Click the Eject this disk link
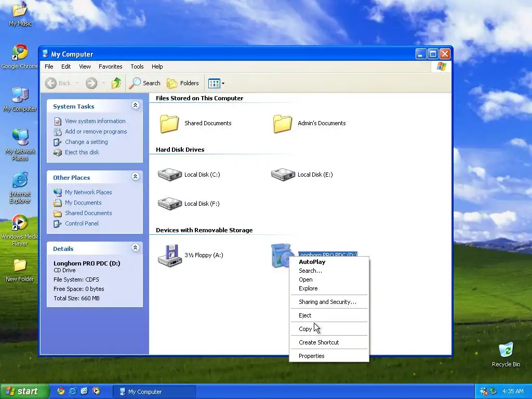 click(82, 152)
